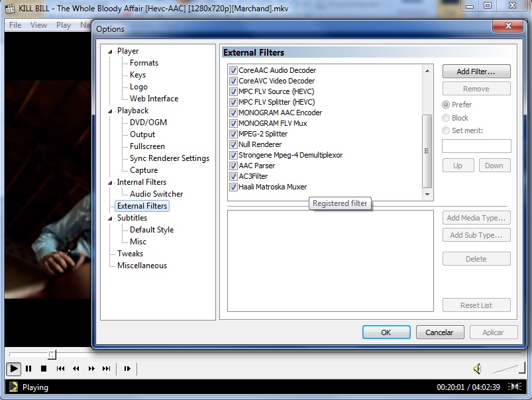Image resolution: width=532 pixels, height=400 pixels.
Task: Close the Options dialog with X
Action: pos(508,26)
